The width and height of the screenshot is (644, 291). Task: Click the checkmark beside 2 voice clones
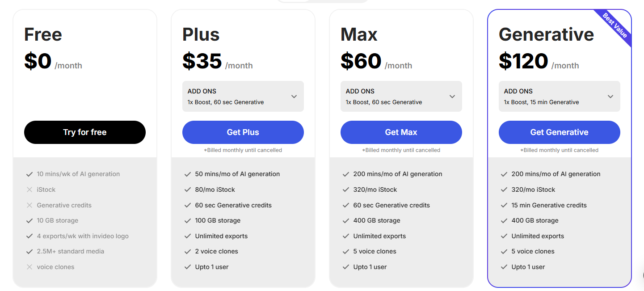pos(188,251)
